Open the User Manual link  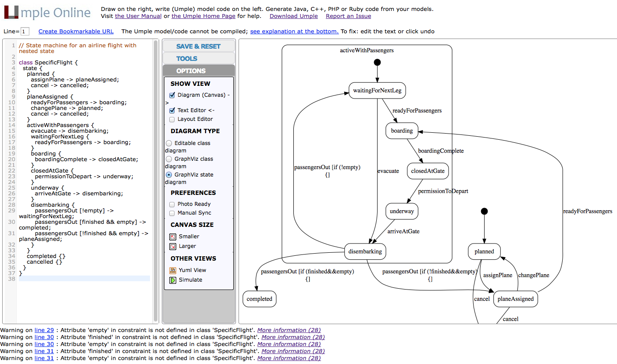(138, 16)
